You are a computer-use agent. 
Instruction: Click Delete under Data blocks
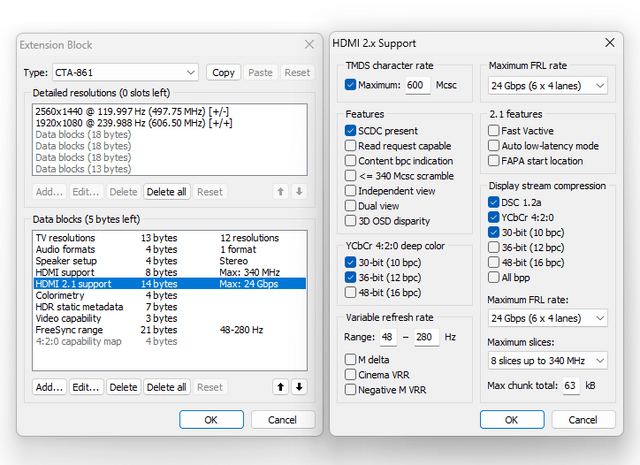click(x=123, y=387)
